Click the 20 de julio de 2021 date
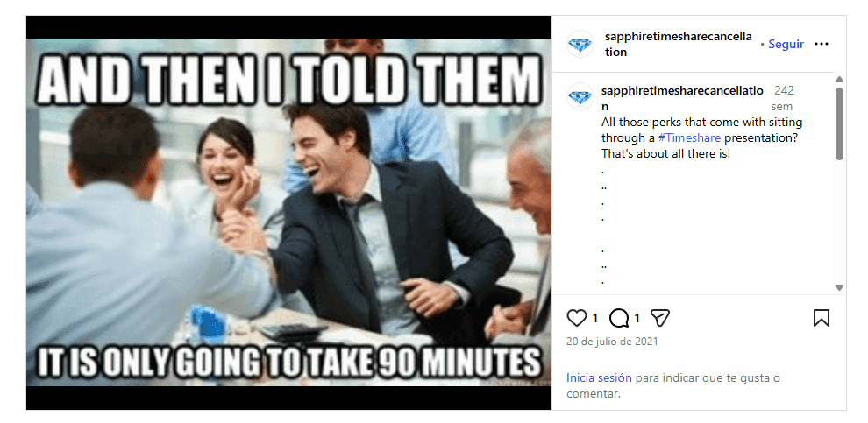Viewport: 868px width, 423px height. pos(612,342)
